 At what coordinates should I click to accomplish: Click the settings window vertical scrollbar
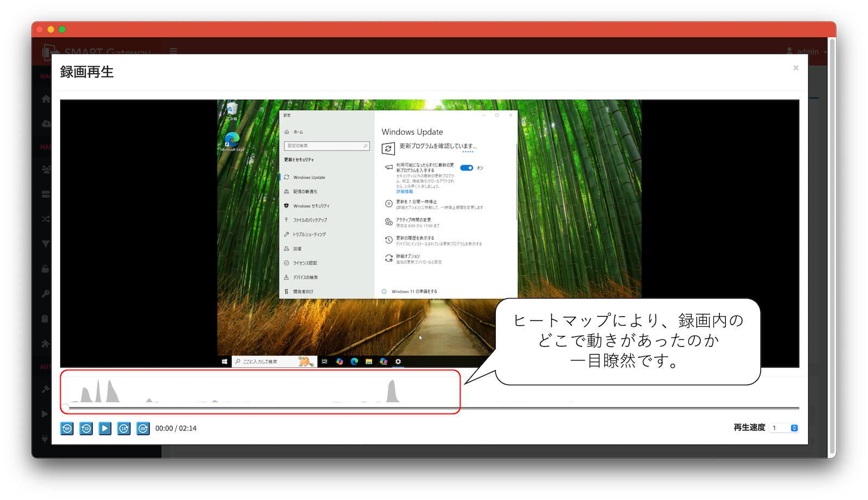[x=516, y=182]
